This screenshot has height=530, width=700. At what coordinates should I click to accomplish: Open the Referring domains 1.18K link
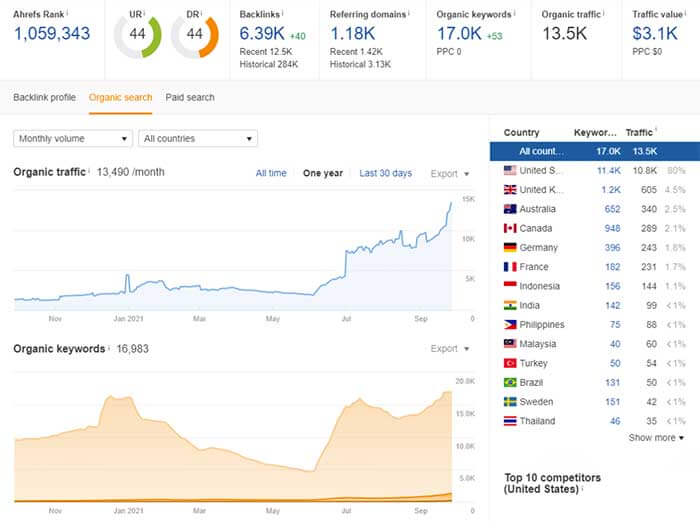[353, 33]
